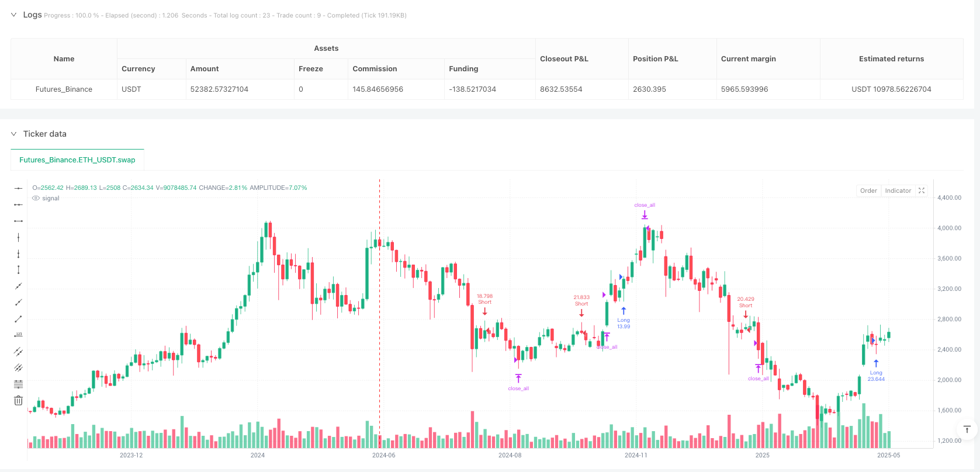
Task: Open the Indicator panel
Action: click(x=898, y=190)
